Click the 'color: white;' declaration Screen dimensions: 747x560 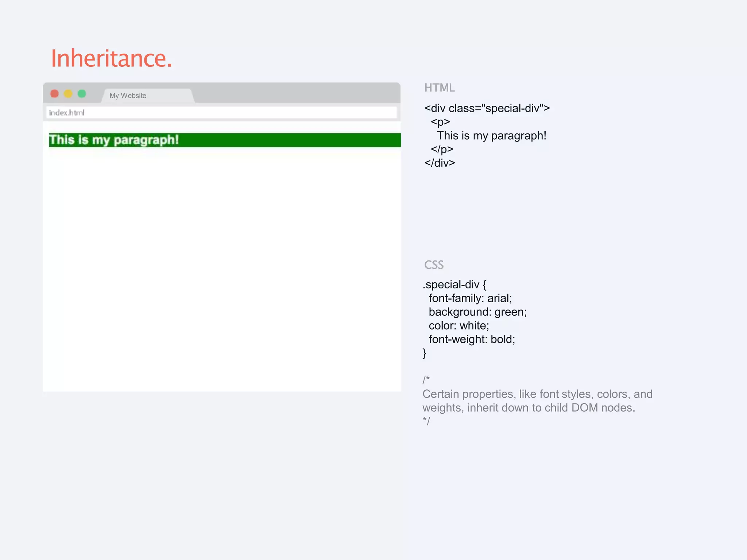click(x=459, y=326)
